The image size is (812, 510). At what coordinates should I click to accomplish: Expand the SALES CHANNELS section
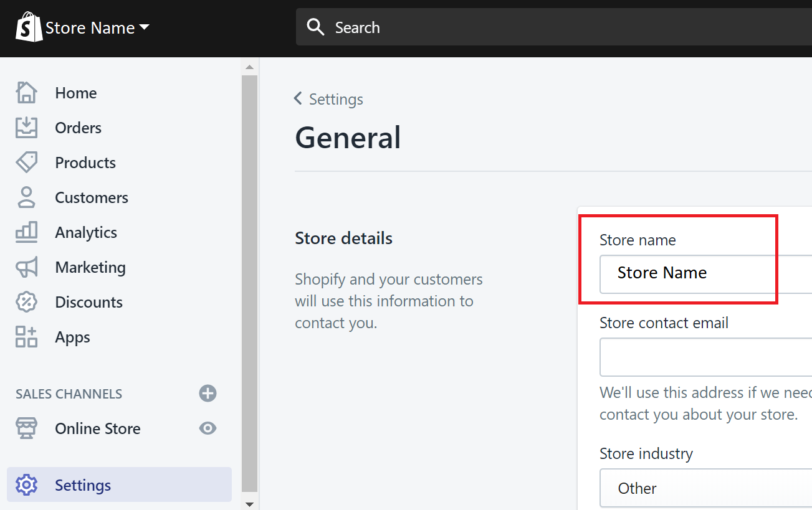click(69, 393)
